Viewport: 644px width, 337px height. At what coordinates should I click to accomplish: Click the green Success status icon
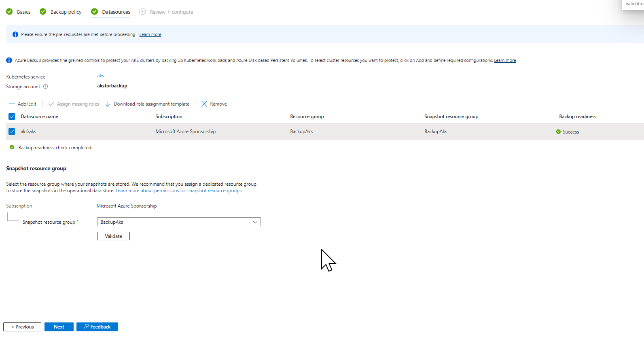pyautogui.click(x=558, y=132)
